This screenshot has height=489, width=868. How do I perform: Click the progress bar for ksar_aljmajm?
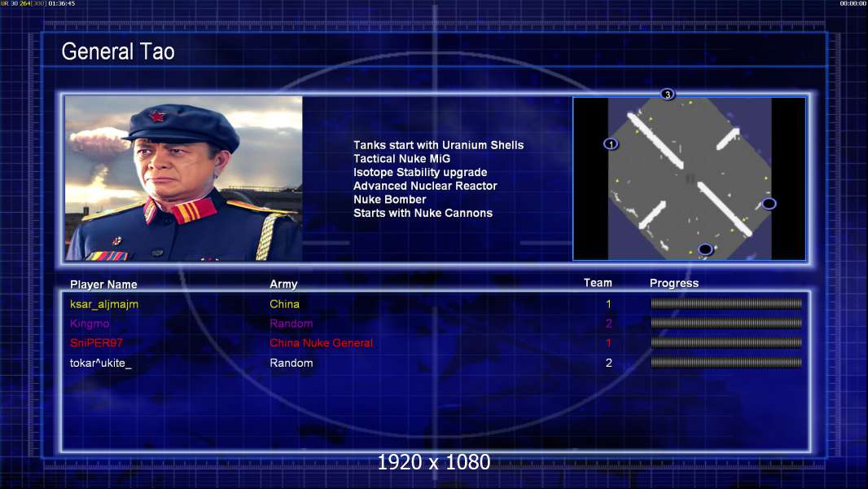tap(726, 303)
